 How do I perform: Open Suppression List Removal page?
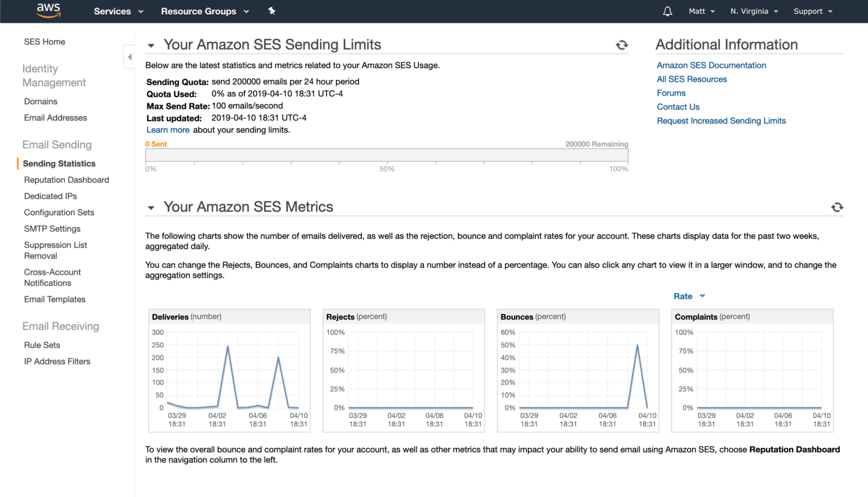pos(55,251)
